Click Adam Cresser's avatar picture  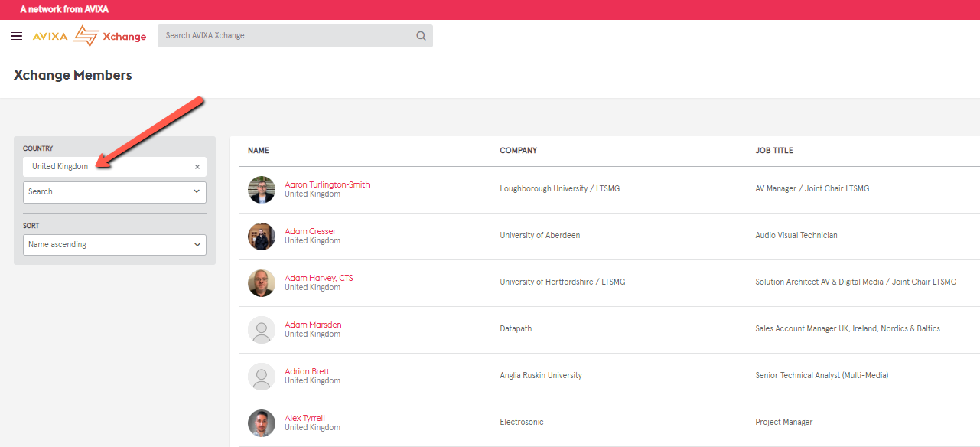coord(262,237)
